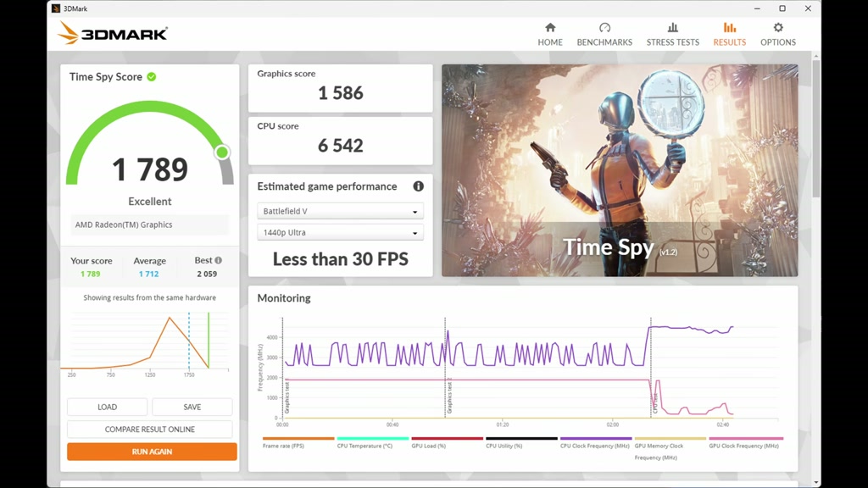
Task: Click the info icon next to Best score
Action: pos(218,260)
